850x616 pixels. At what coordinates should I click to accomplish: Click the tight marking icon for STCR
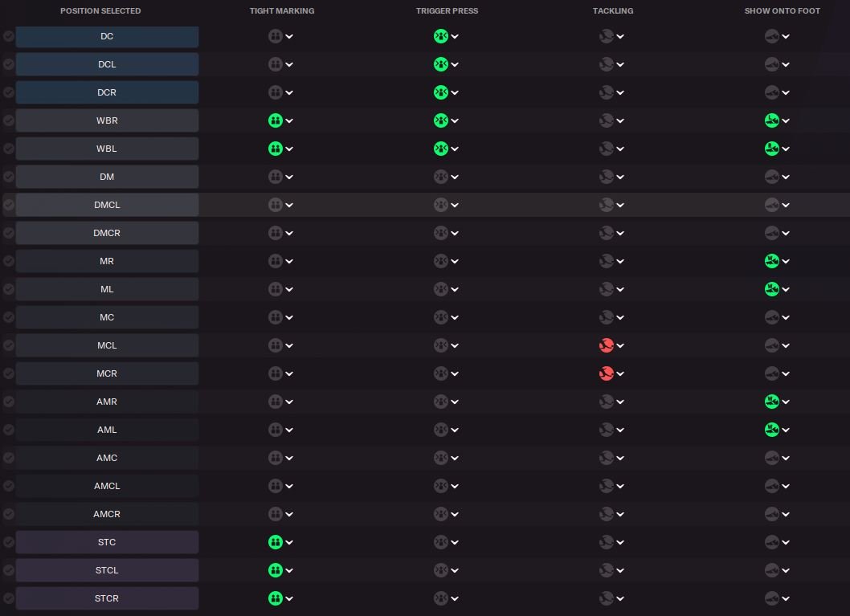tap(275, 598)
